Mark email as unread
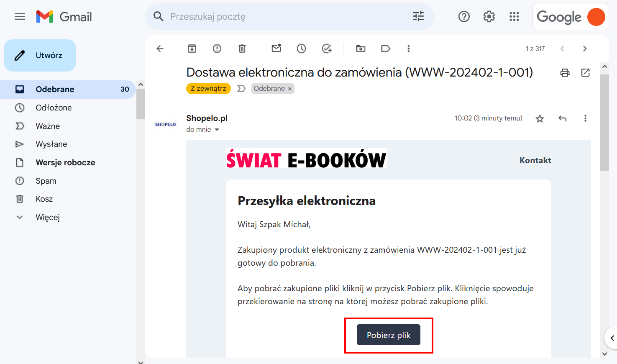Viewport: 617px width, 364px height. click(276, 48)
